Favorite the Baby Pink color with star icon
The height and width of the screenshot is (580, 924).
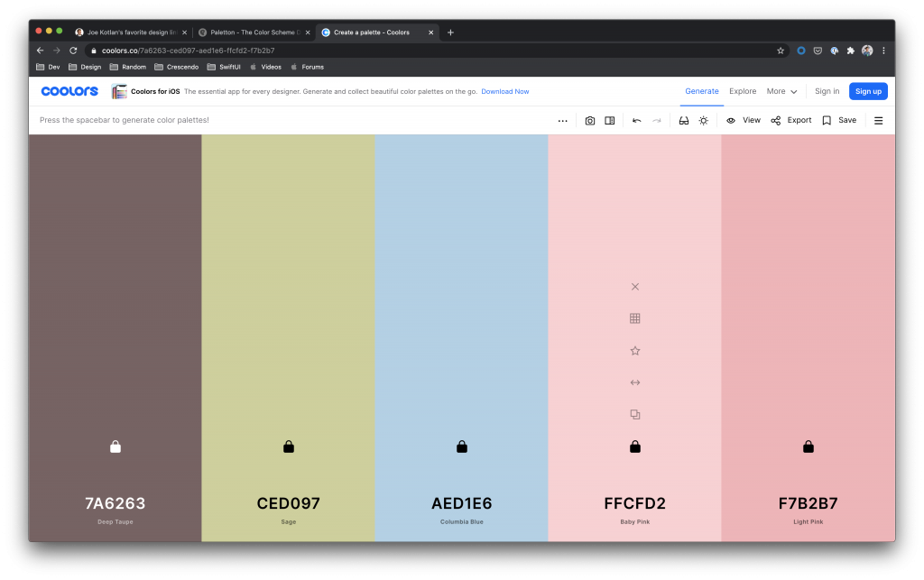tap(634, 351)
